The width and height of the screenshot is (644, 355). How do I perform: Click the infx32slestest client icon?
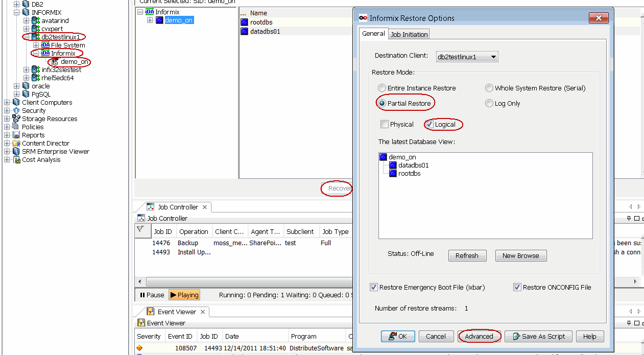point(36,69)
